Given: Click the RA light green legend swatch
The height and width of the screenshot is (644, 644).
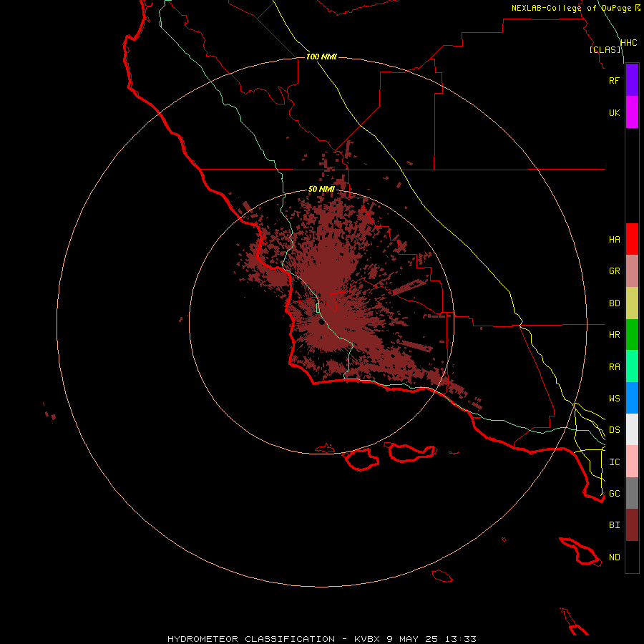Looking at the screenshot, I should pyautogui.click(x=632, y=366).
